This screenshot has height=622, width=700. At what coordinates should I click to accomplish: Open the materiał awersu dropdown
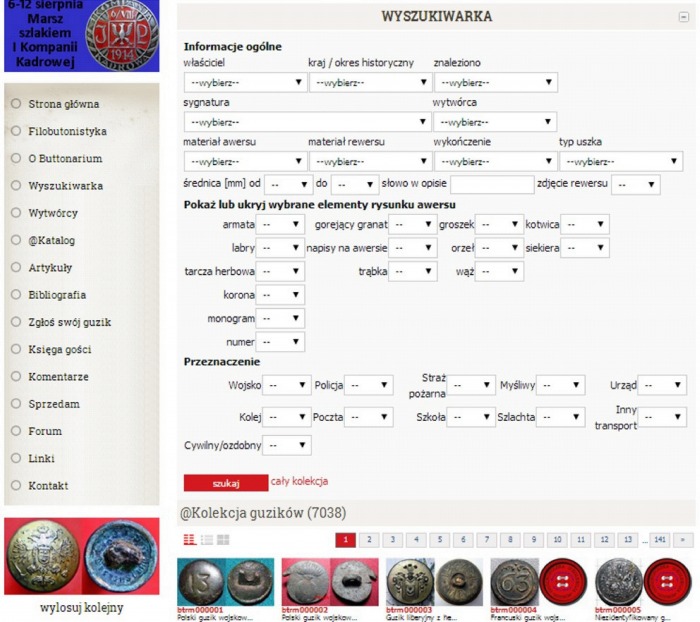click(246, 161)
